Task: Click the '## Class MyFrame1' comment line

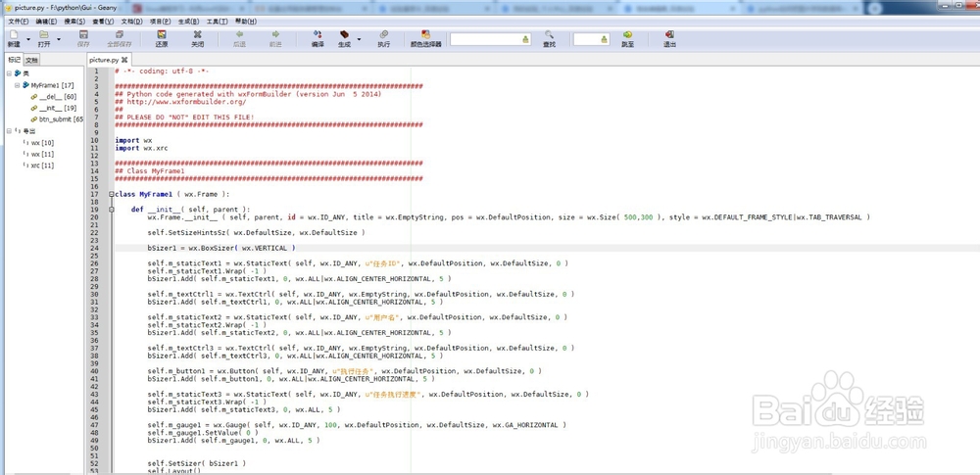Action: coord(149,170)
